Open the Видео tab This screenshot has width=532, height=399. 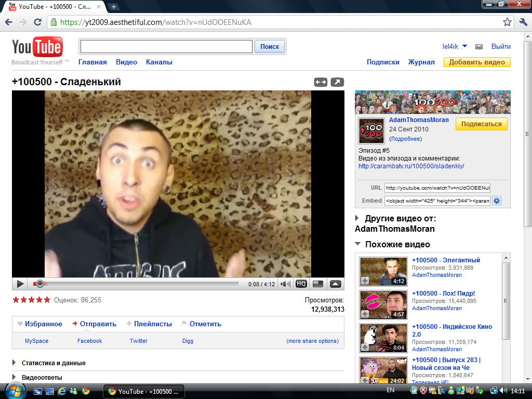click(x=127, y=62)
